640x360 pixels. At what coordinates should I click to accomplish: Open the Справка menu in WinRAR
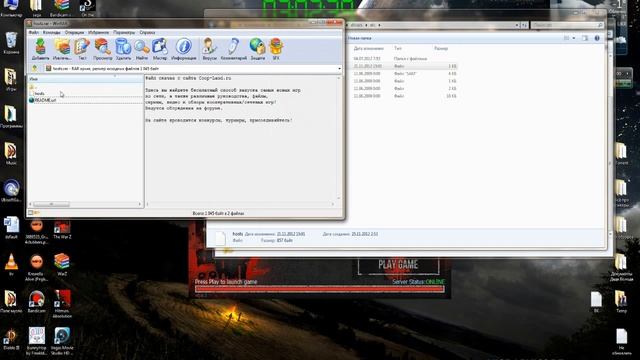pos(147,32)
